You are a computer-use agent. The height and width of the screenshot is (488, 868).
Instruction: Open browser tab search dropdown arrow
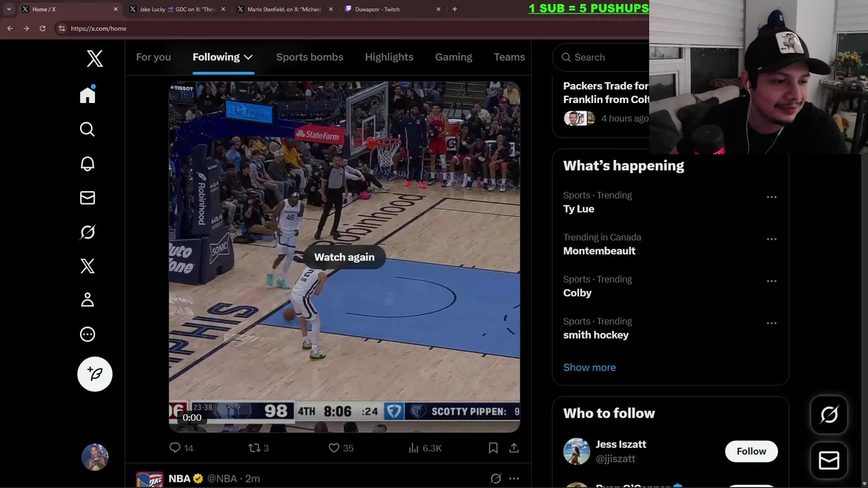coord(9,9)
